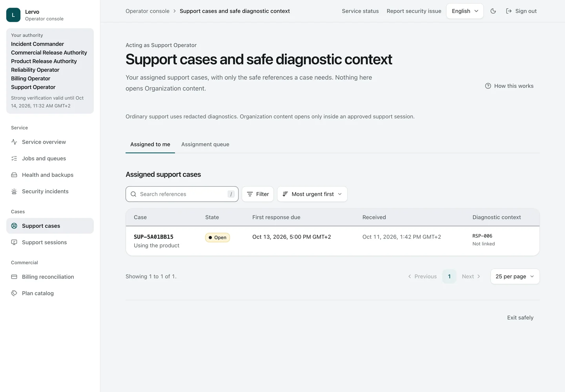Click the First response due column header
The height and width of the screenshot is (392, 565).
276,217
